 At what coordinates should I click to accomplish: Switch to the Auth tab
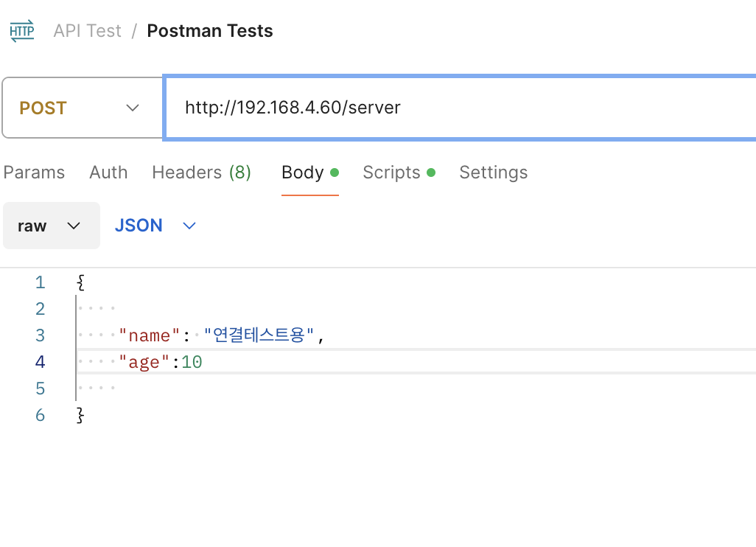coord(108,173)
